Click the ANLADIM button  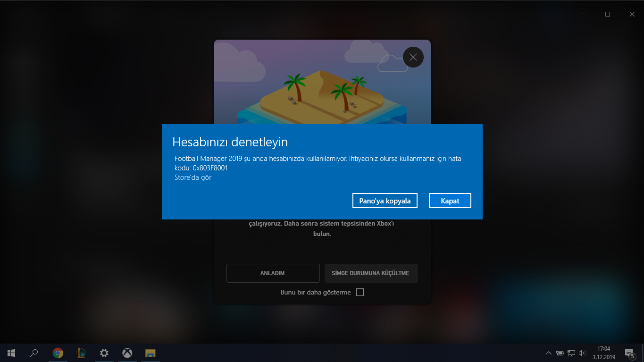click(x=273, y=273)
